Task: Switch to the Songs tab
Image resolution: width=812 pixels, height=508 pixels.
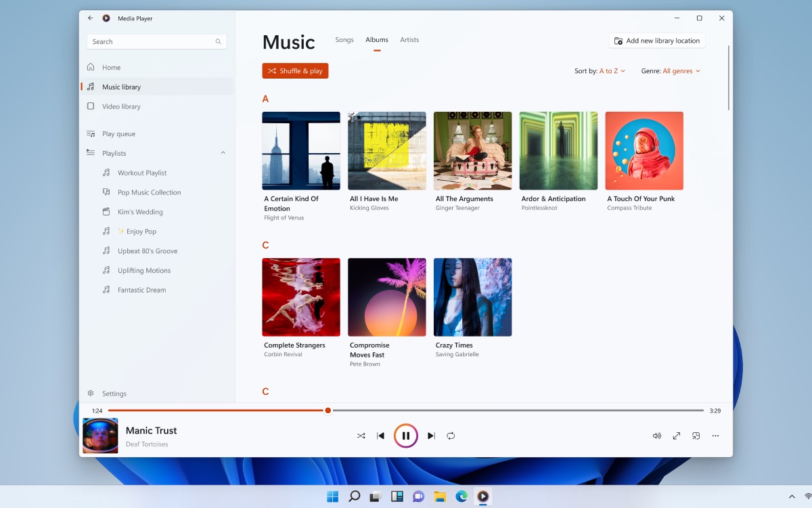Action: point(344,40)
